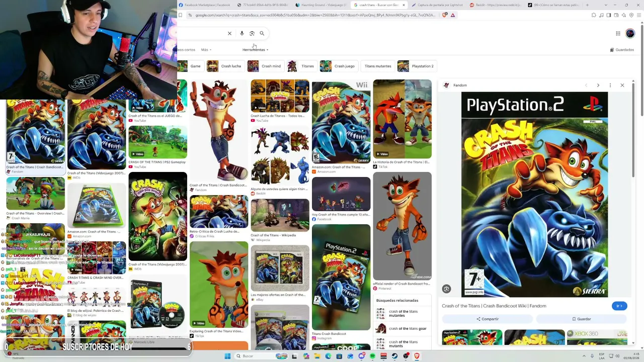Start voice search with the microphone icon

click(x=242, y=33)
